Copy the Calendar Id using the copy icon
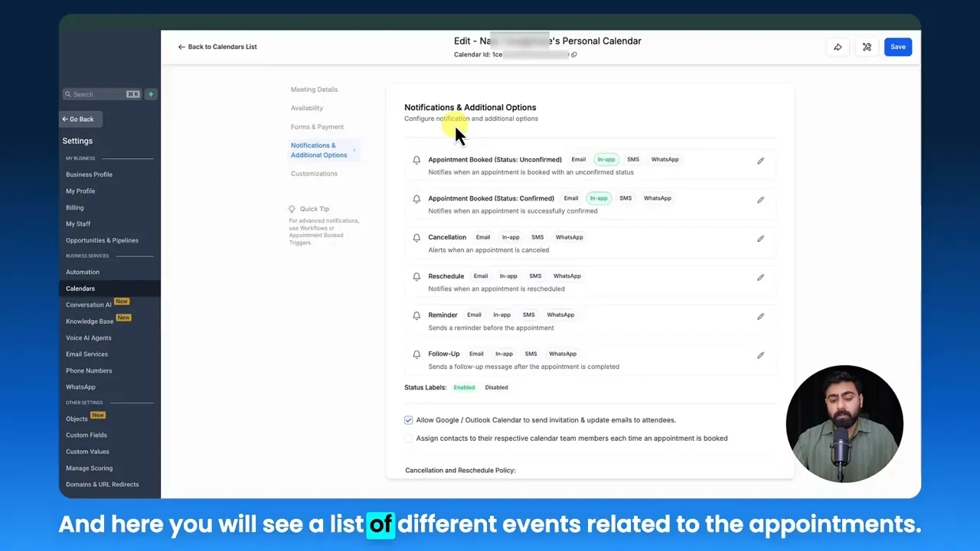The height and width of the screenshot is (551, 980). [573, 54]
